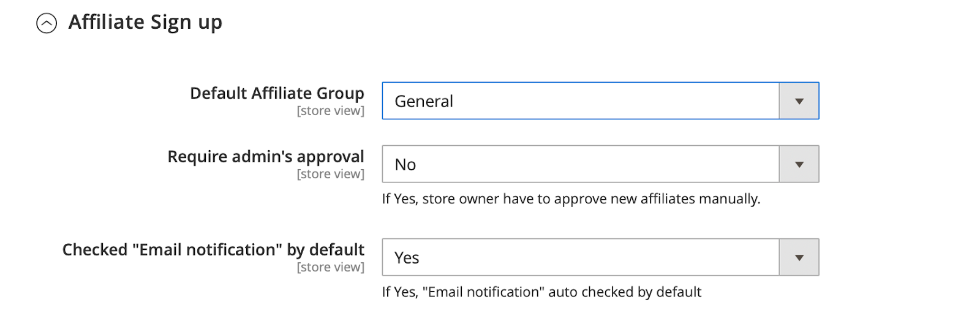Image resolution: width=980 pixels, height=329 pixels.
Task: Click store view scope under Email notification label
Action: 331,267
